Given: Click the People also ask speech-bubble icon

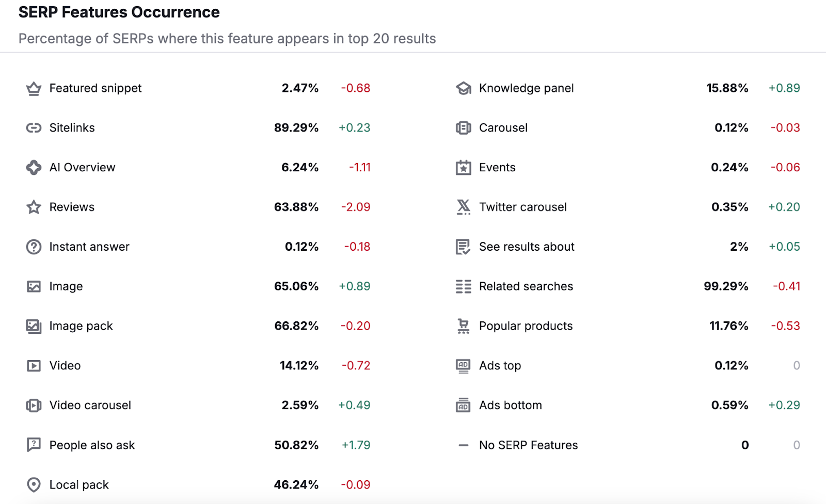Looking at the screenshot, I should coord(34,445).
